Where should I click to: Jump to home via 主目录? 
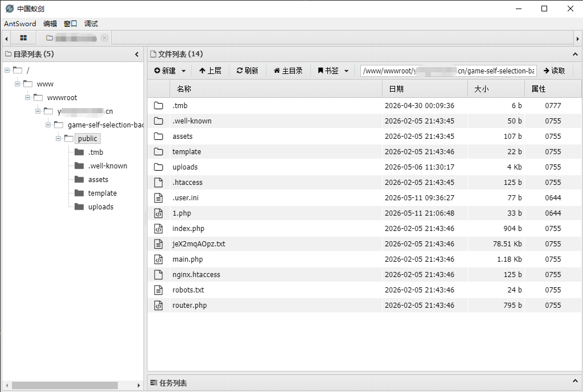tap(288, 71)
